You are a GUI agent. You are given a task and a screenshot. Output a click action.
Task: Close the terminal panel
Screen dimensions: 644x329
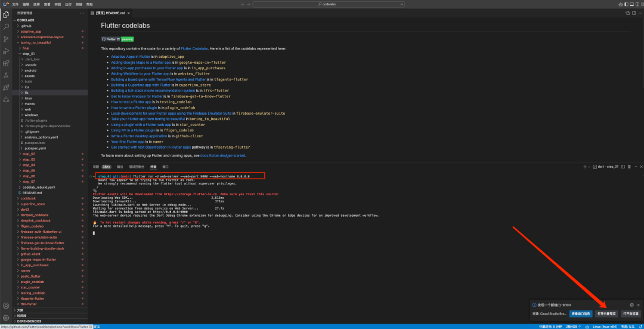coord(640,167)
